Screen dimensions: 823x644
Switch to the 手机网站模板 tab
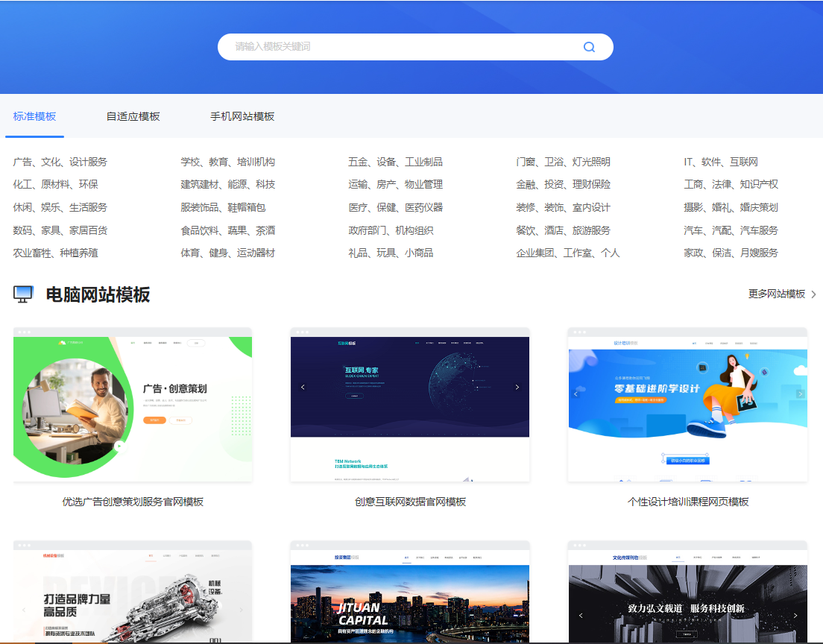[x=242, y=116]
